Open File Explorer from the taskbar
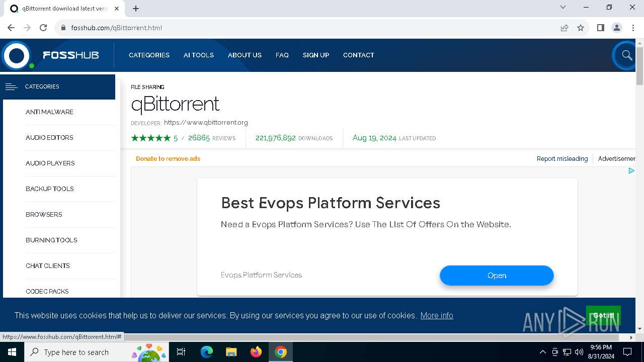The width and height of the screenshot is (644, 362). 231,352
